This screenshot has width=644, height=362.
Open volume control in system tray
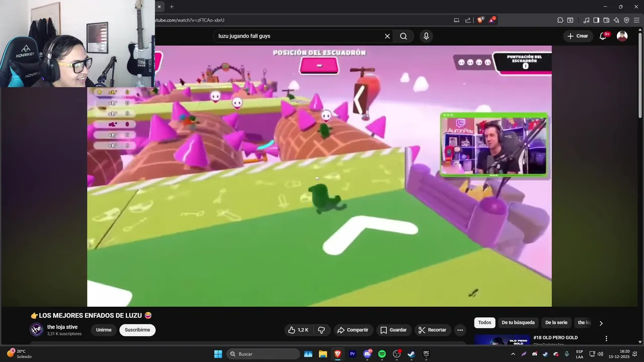(600, 354)
